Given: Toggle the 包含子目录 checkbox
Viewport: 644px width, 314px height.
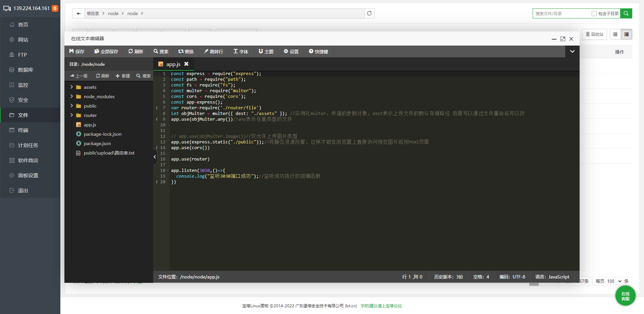Looking at the screenshot, I should click(594, 13).
